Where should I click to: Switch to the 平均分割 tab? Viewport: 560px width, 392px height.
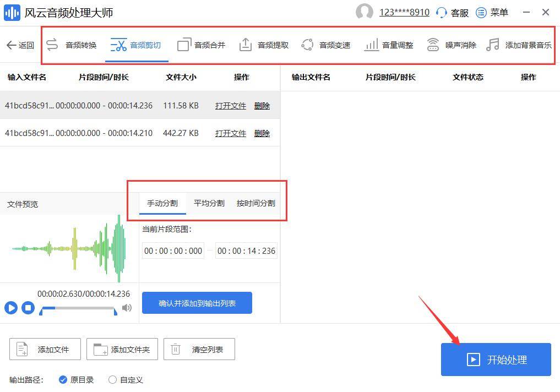(x=208, y=203)
